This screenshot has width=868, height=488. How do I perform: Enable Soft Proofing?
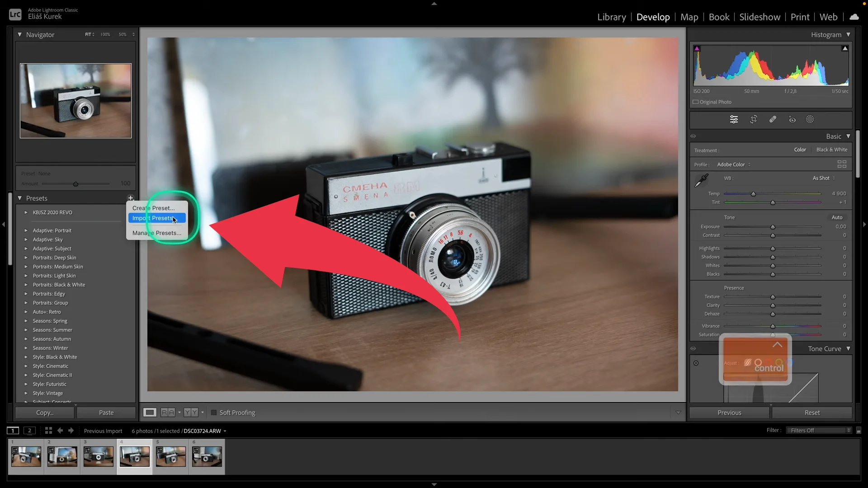(x=213, y=412)
